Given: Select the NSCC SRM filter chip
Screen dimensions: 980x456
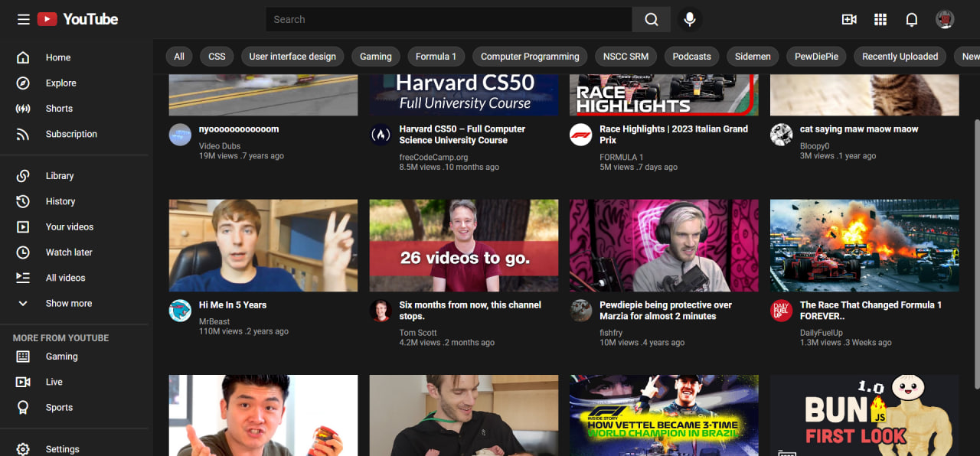Looking at the screenshot, I should (626, 57).
